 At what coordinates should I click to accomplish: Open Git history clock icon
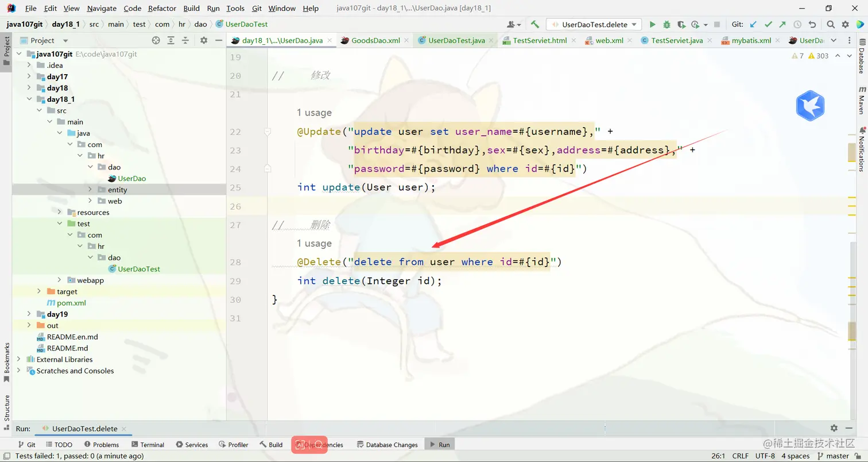pyautogui.click(x=797, y=25)
